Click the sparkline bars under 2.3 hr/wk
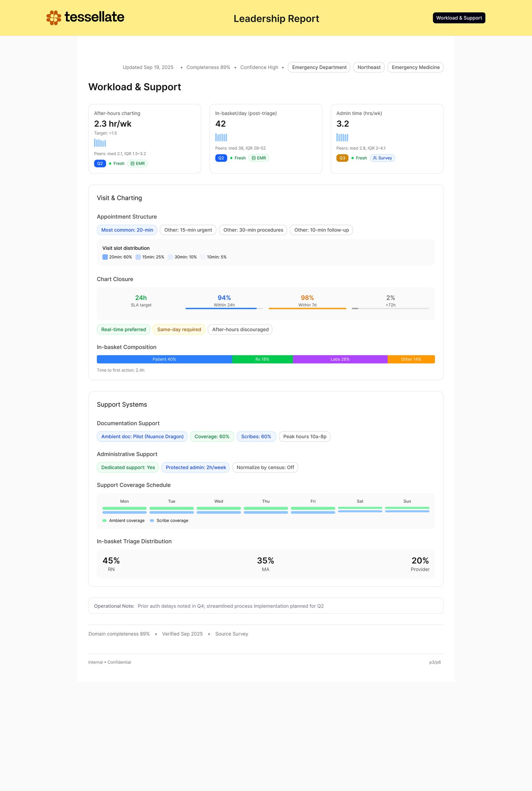The width and height of the screenshot is (532, 791). (x=100, y=143)
